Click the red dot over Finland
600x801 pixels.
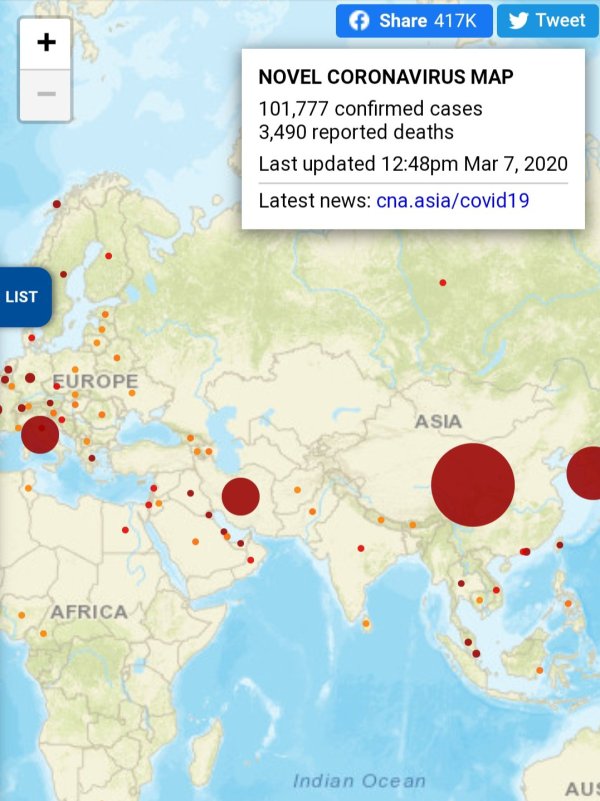(x=108, y=256)
